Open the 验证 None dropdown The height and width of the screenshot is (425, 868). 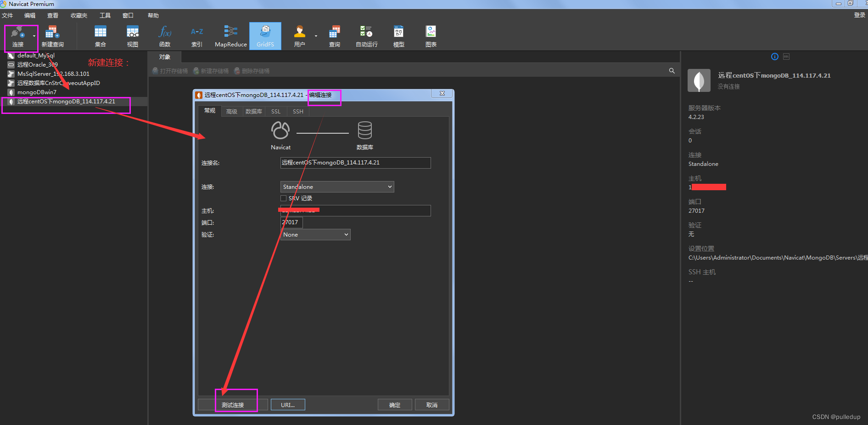315,234
